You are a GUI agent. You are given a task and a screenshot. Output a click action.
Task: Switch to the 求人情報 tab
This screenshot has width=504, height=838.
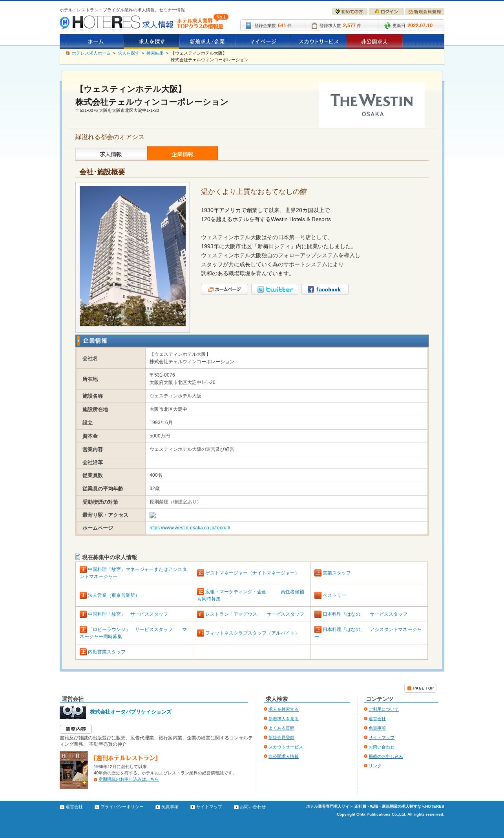pyautogui.click(x=111, y=154)
